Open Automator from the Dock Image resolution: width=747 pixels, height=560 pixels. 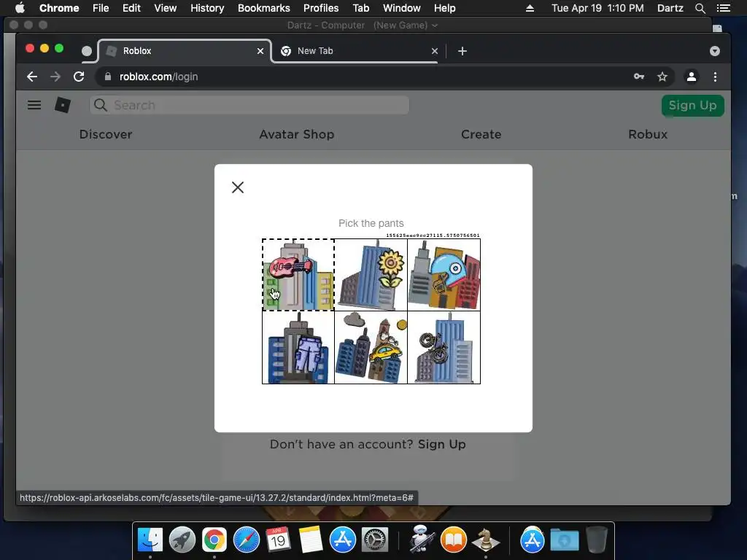click(x=421, y=539)
